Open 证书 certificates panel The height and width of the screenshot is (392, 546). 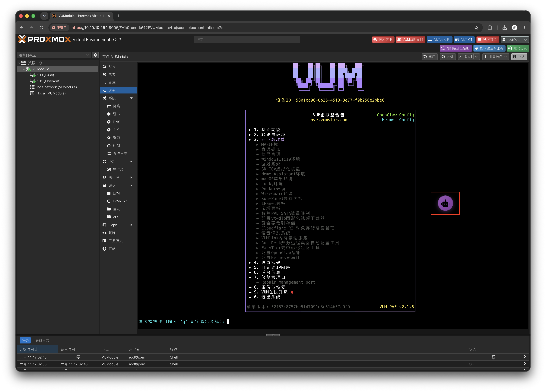118,114
